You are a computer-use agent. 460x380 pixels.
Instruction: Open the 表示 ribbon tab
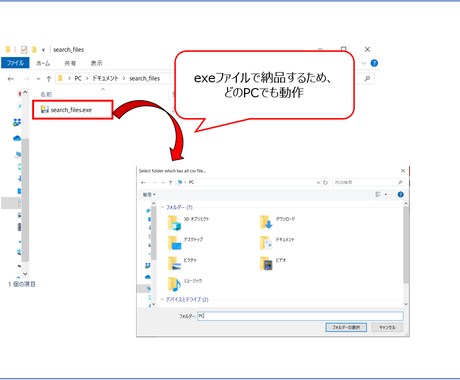pyautogui.click(x=97, y=63)
